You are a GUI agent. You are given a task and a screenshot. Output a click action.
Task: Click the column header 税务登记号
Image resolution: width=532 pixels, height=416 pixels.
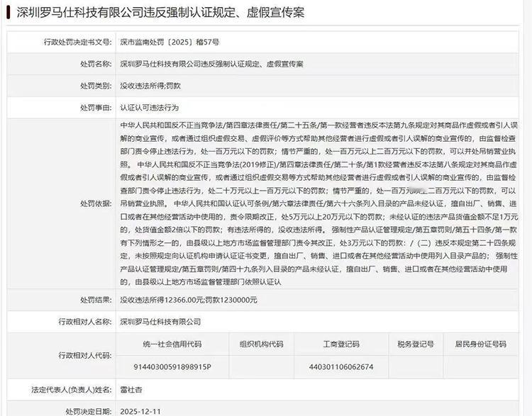coord(416,344)
